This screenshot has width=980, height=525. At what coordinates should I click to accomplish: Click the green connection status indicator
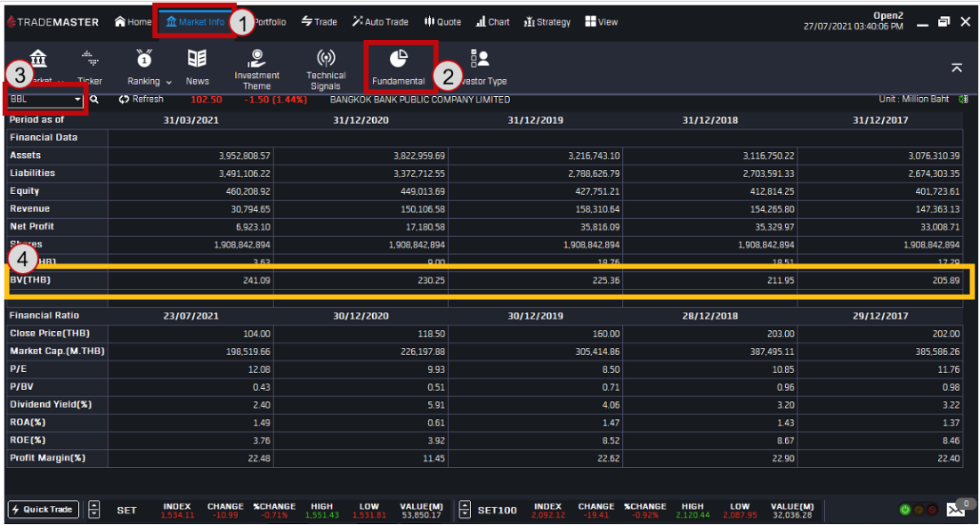coord(905,510)
